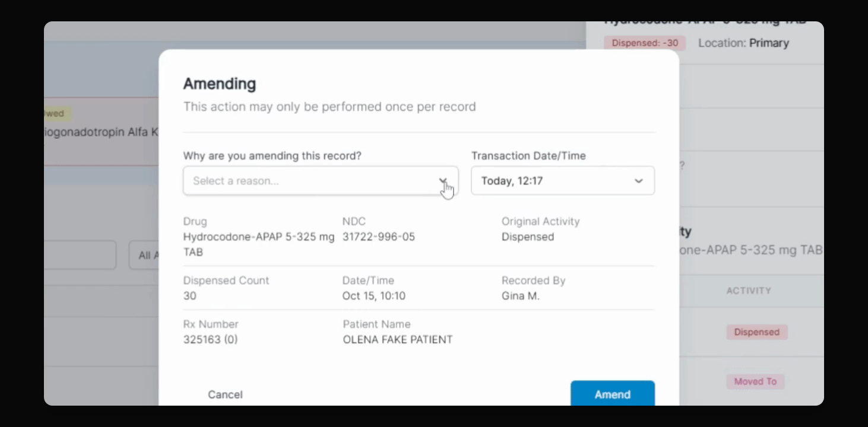Click the chevron in Transaction Date/Time field

pyautogui.click(x=638, y=181)
